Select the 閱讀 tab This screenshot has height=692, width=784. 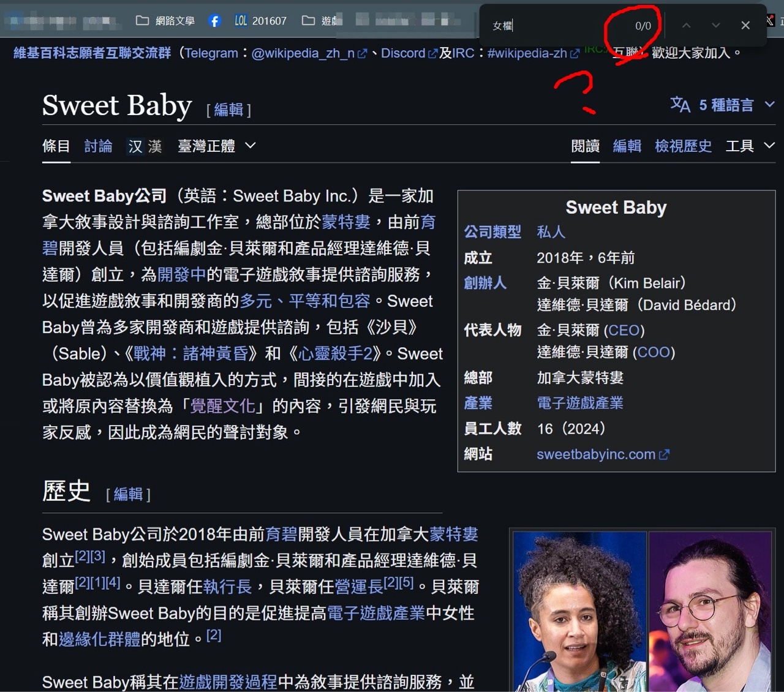(x=586, y=146)
